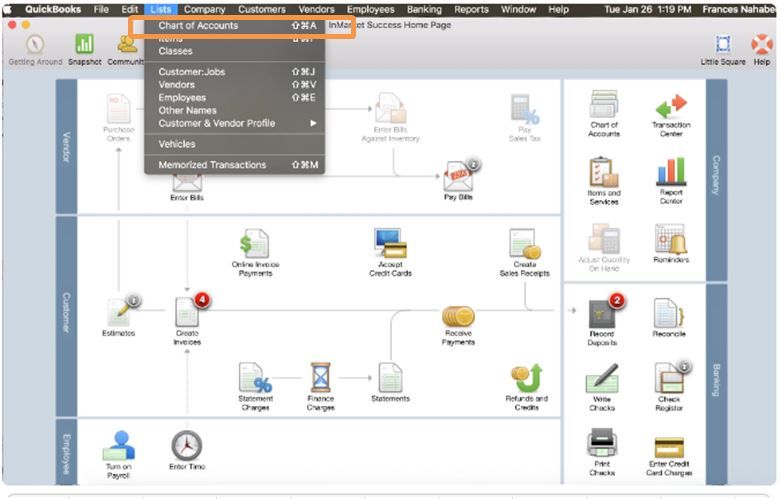
Task: Open Turn on Payroll icon
Action: 119,446
